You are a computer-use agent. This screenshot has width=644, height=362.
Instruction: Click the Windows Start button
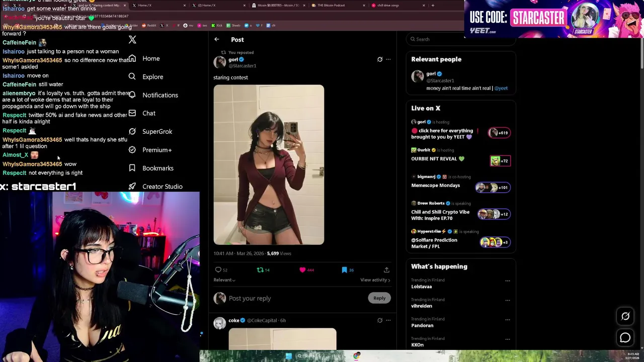pyautogui.click(x=289, y=356)
